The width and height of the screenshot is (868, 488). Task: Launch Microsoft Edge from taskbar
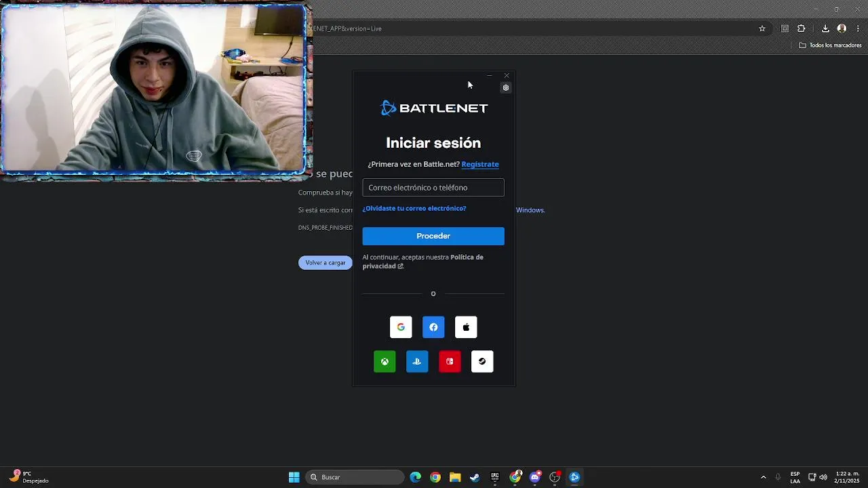tap(416, 477)
